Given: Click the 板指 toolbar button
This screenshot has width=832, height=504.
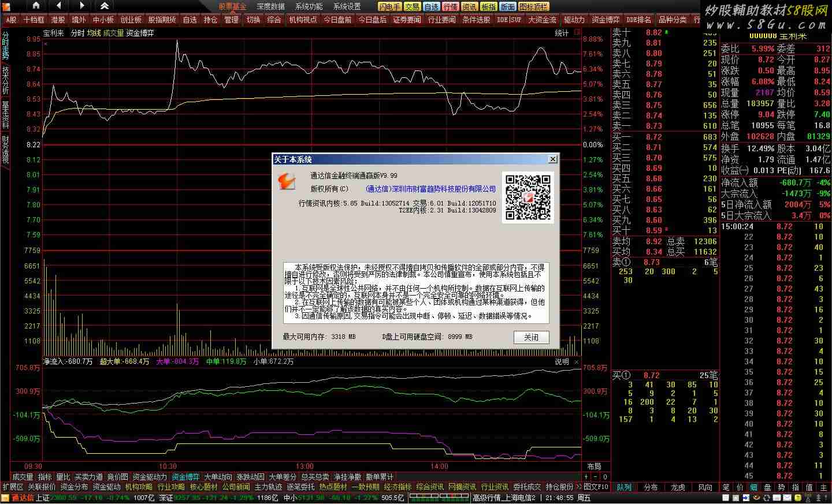Looking at the screenshot, I should click(x=489, y=6).
